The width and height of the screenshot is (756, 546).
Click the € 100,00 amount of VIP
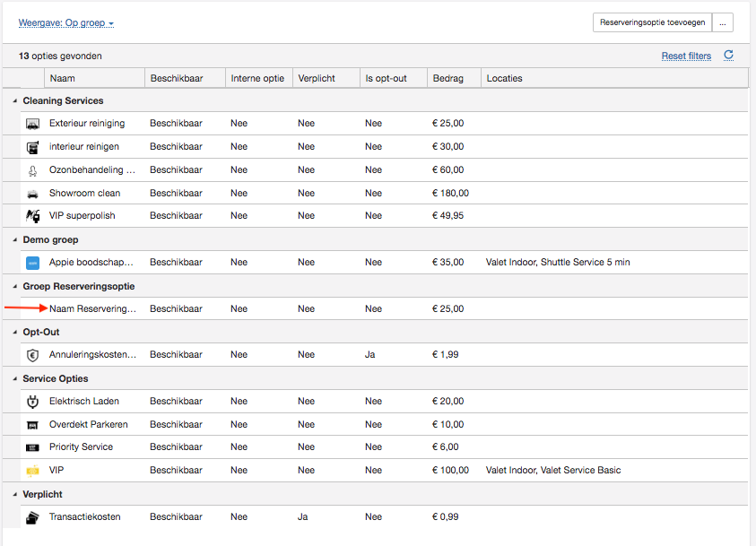(x=450, y=471)
